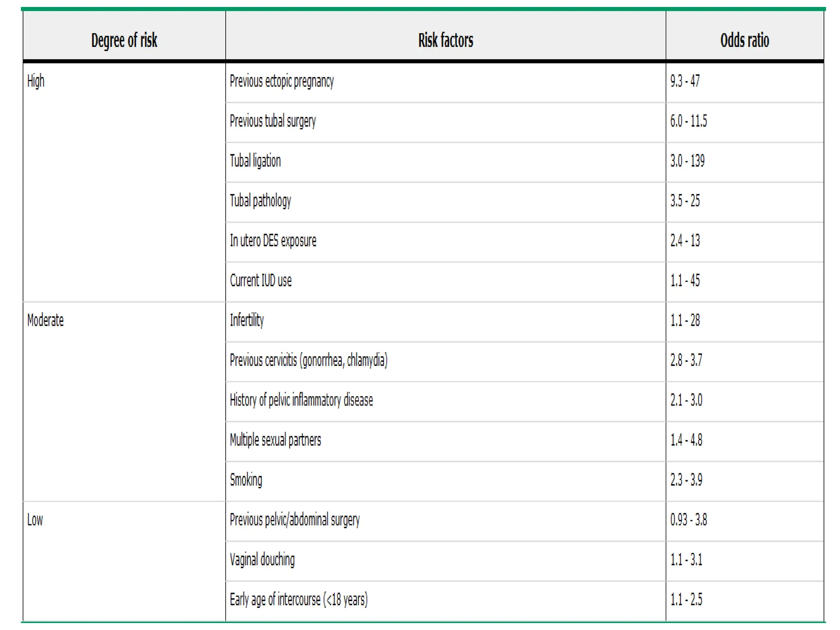The image size is (840, 630).
Task: Click the Current IUD use entry
Action: pos(260,281)
